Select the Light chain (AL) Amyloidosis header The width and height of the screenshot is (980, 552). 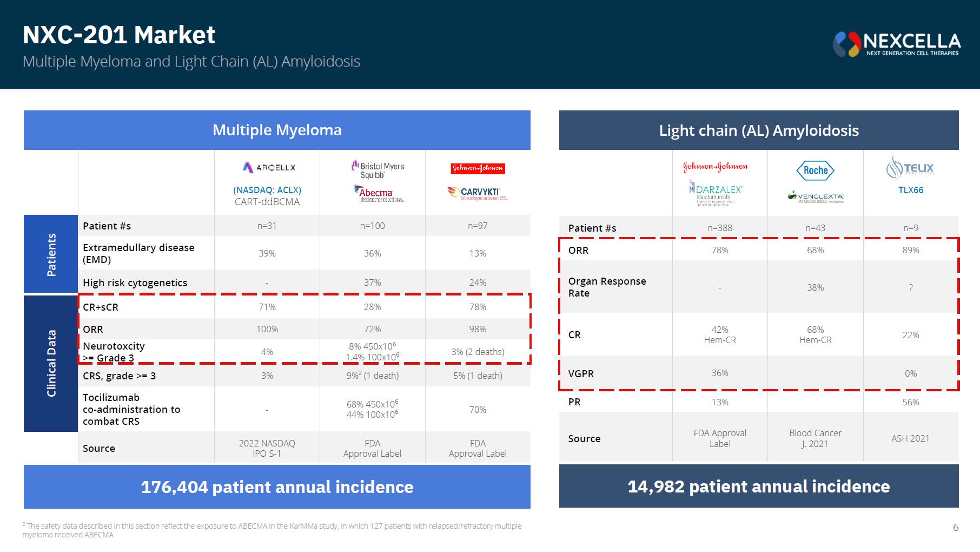tap(759, 130)
